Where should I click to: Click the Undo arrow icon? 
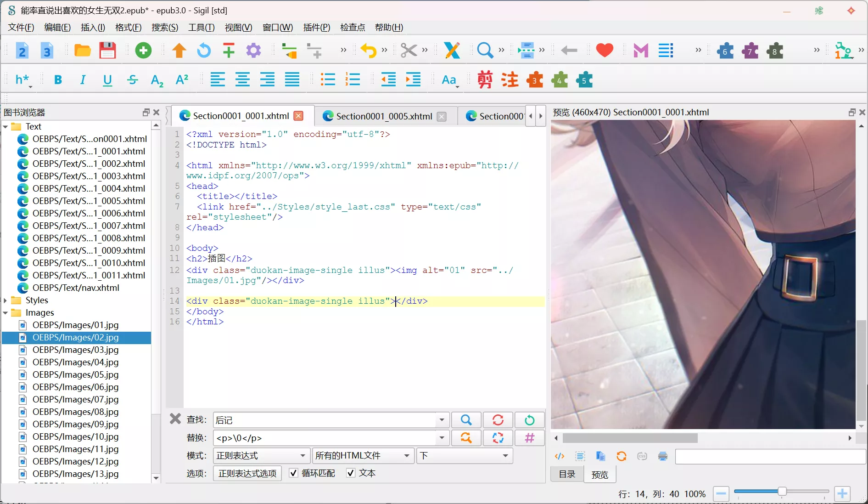(368, 51)
